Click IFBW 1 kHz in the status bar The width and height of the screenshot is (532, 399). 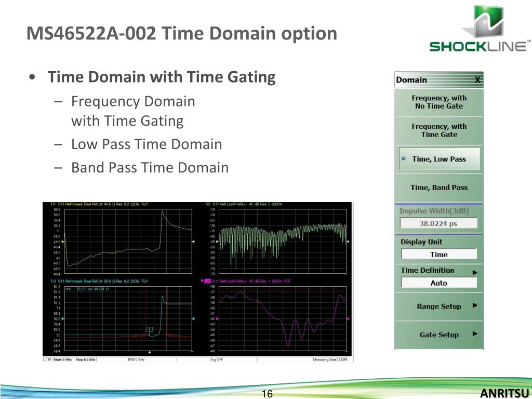click(136, 360)
